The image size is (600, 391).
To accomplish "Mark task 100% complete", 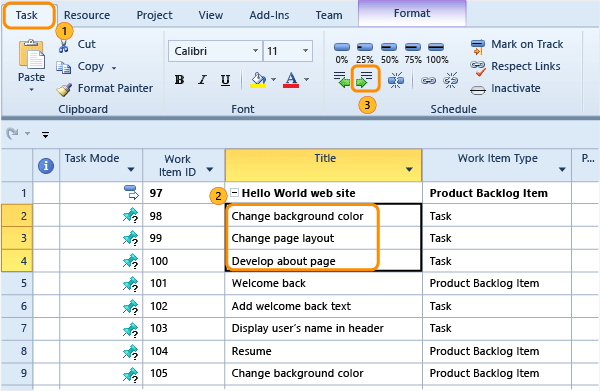I will [x=437, y=52].
